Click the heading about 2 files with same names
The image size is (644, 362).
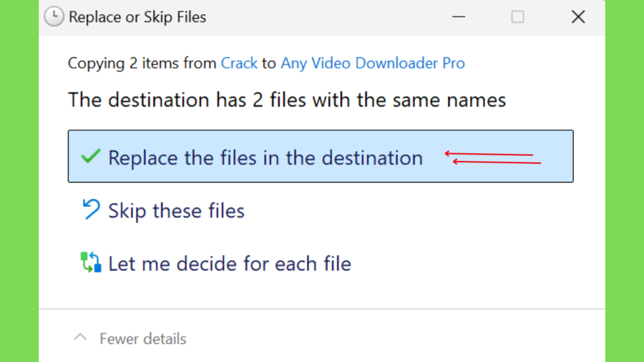point(287,100)
